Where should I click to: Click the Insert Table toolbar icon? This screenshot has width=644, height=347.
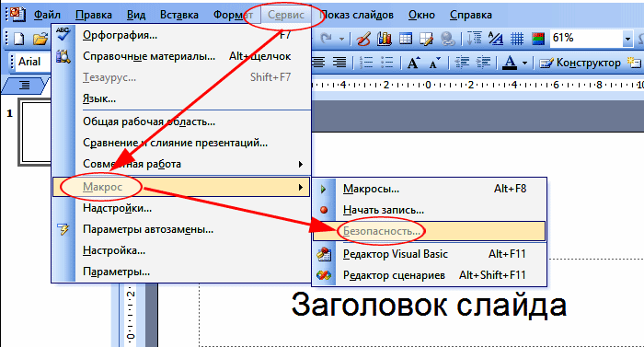click(406, 39)
